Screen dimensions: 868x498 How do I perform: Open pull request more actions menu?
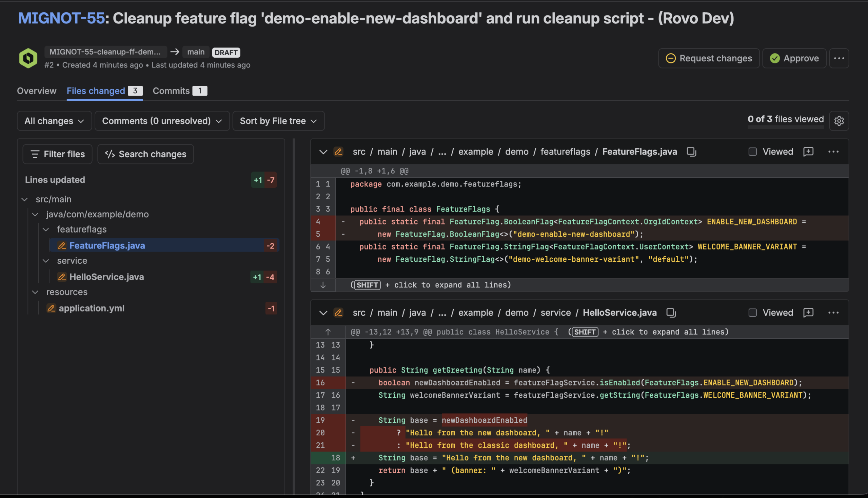(x=839, y=59)
